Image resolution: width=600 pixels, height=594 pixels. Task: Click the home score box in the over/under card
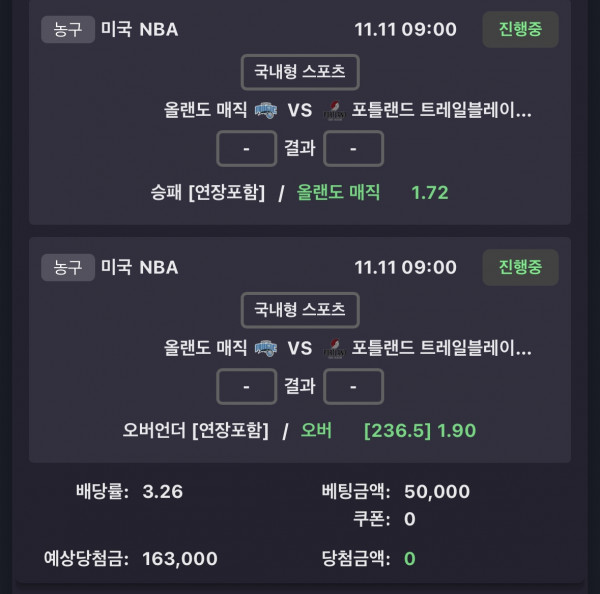246,386
